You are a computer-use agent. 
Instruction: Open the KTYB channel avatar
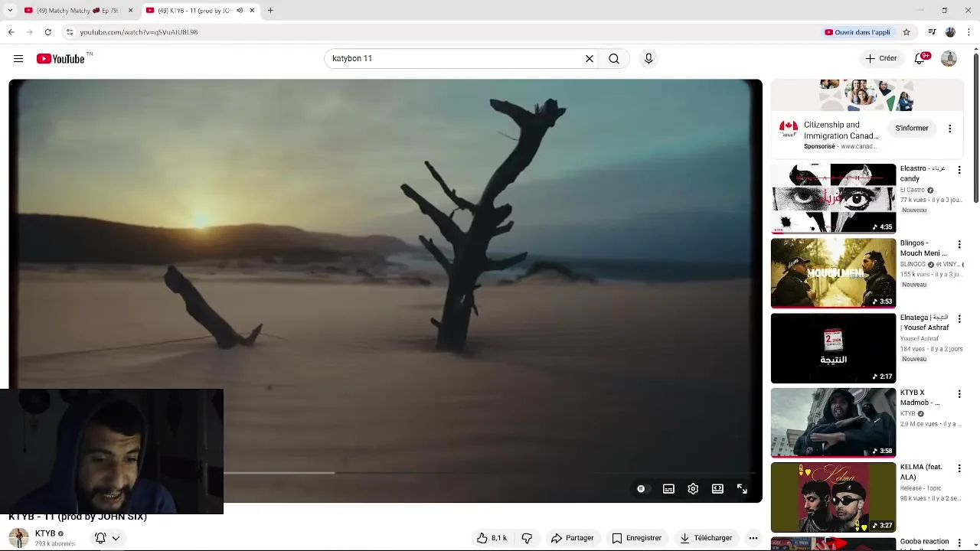tap(18, 538)
